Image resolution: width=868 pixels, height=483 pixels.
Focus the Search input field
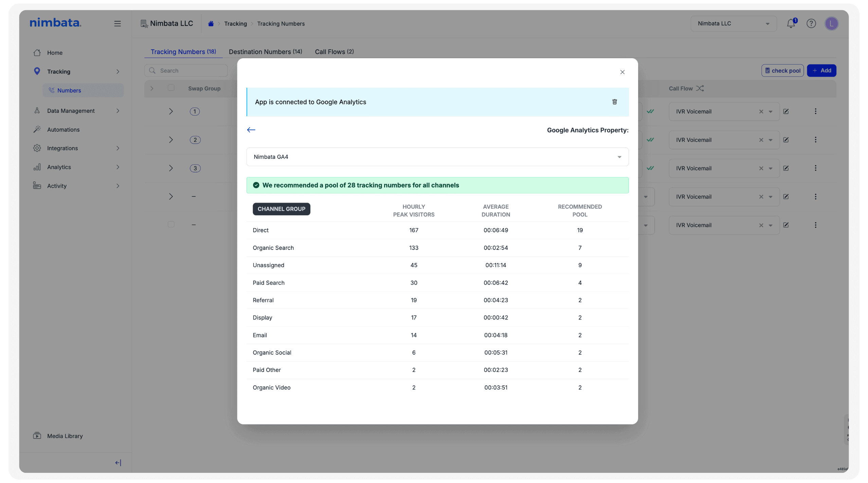coord(186,71)
